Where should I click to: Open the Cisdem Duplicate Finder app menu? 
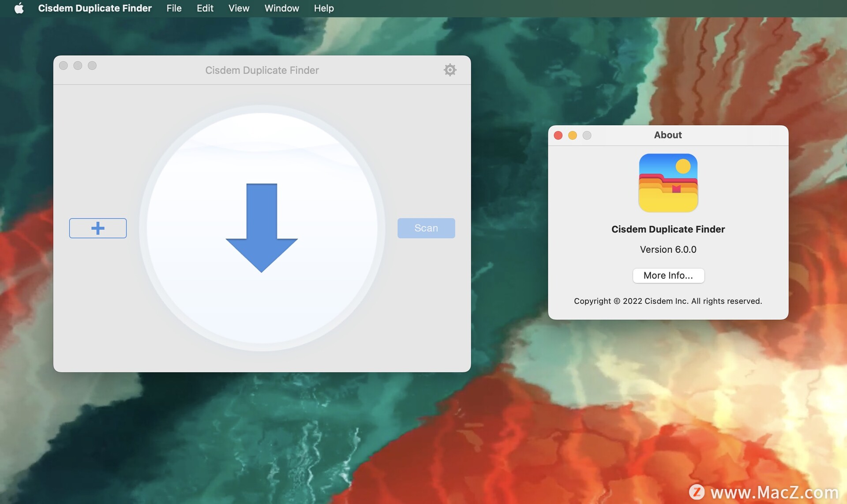point(94,8)
